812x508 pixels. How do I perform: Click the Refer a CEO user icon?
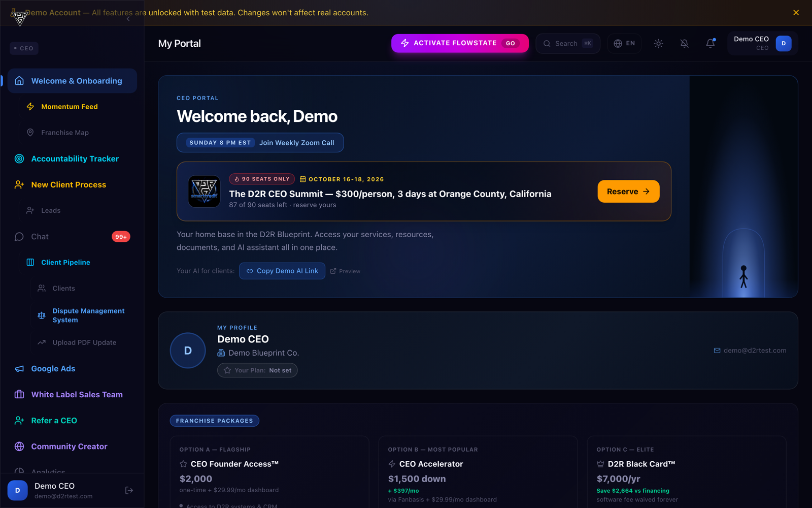pyautogui.click(x=19, y=421)
